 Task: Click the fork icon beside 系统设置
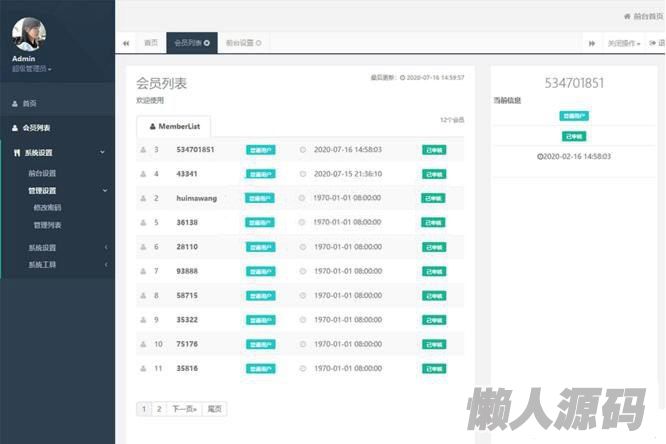coord(17,153)
